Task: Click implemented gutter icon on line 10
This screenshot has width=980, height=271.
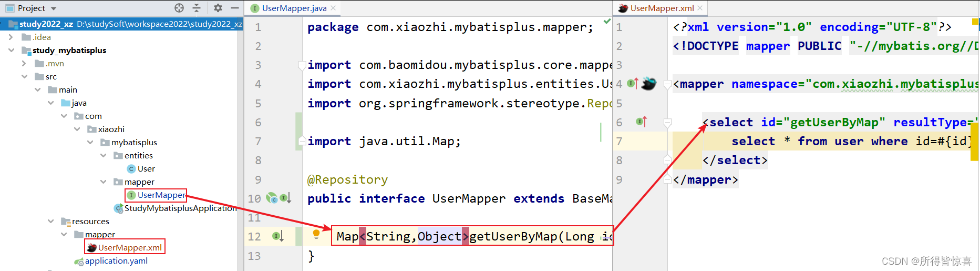Action: [285, 198]
